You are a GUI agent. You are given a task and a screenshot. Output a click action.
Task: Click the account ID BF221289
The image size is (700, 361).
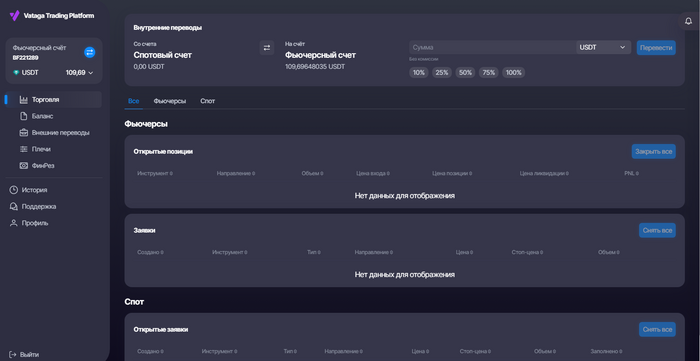(25, 58)
